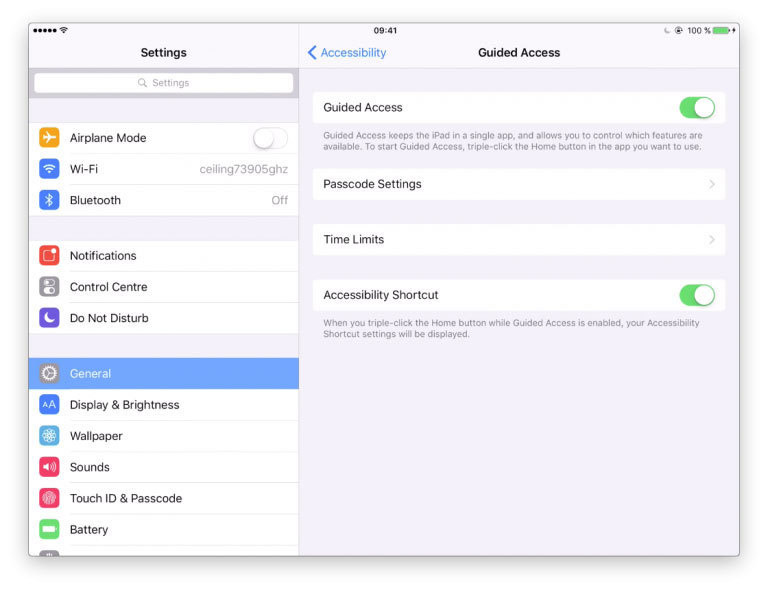Click the moon icon in status bar
Viewport: 768px width, 590px height.
coord(667,30)
